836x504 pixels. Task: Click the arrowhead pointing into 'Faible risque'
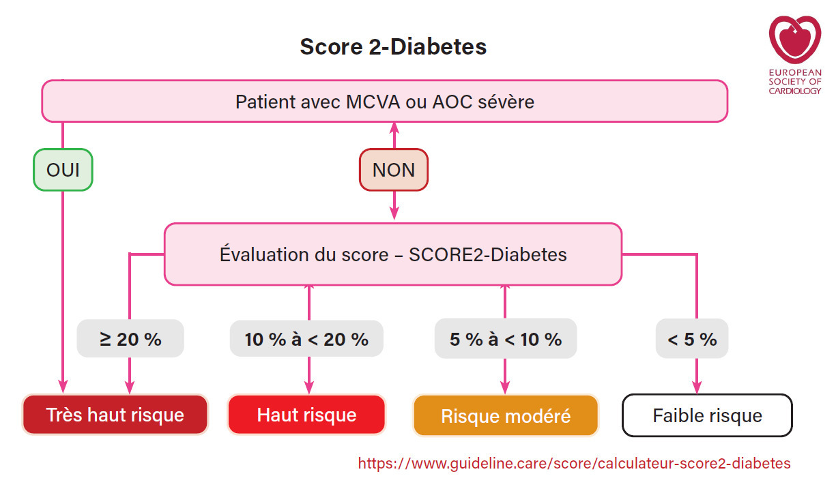[x=697, y=387]
